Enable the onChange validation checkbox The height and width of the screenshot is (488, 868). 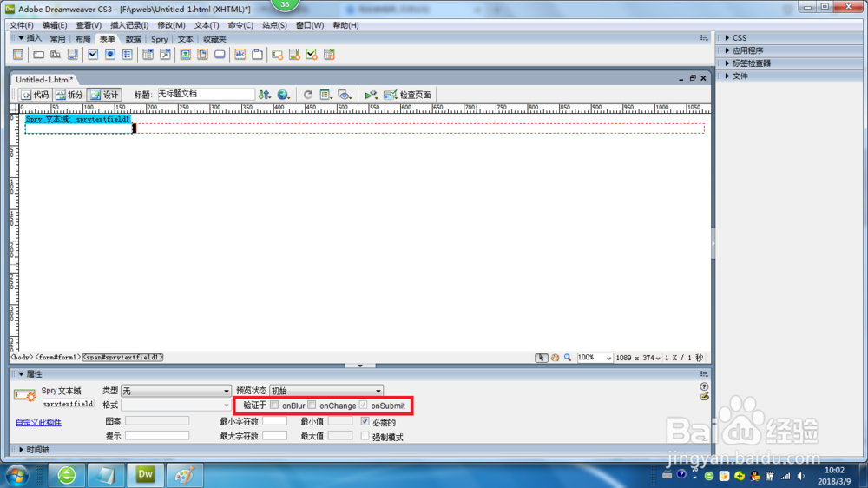(x=312, y=405)
